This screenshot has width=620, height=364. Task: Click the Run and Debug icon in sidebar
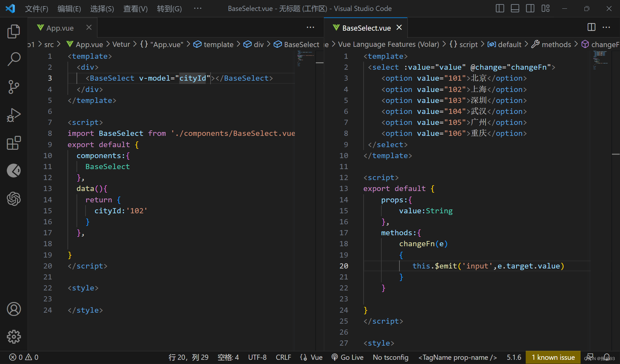(13, 115)
